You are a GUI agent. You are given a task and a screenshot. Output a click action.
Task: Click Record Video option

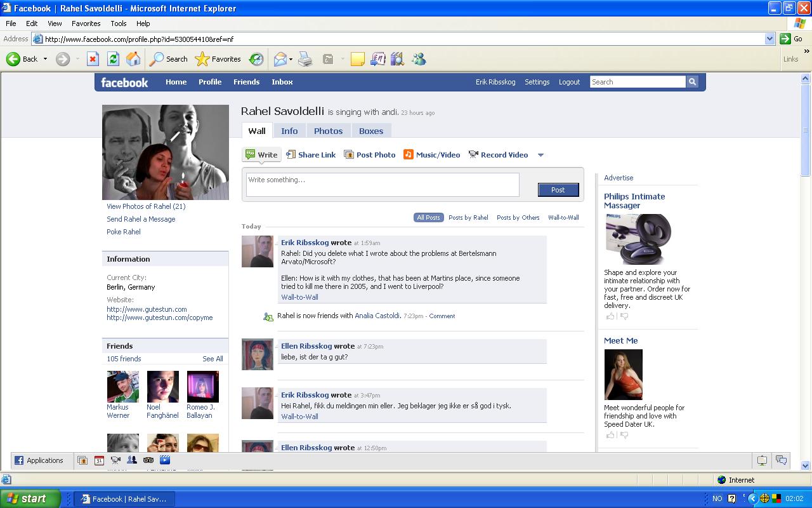498,155
